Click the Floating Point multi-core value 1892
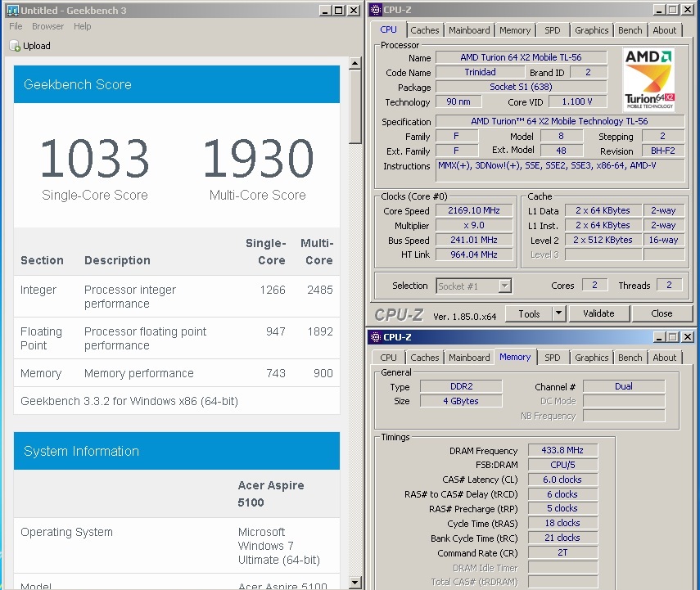 coord(320,331)
